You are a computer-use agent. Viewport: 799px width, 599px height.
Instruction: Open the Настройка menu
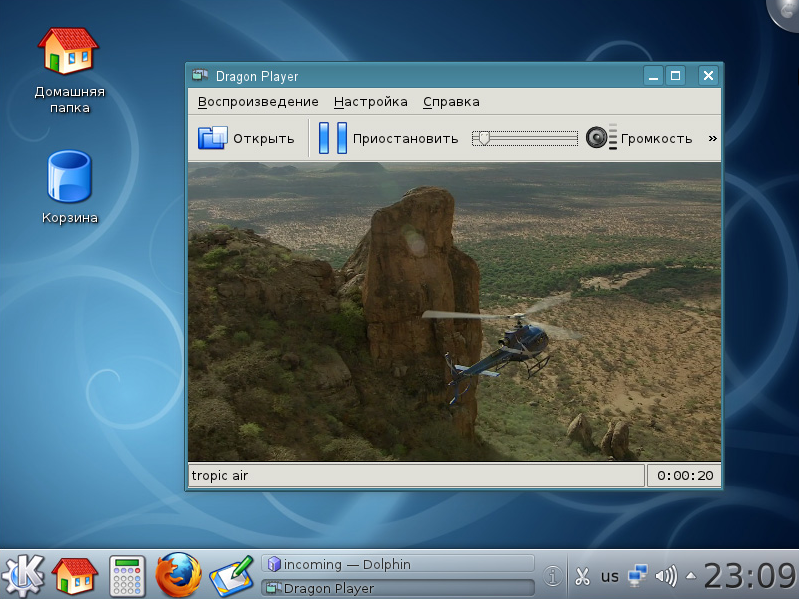tap(370, 102)
